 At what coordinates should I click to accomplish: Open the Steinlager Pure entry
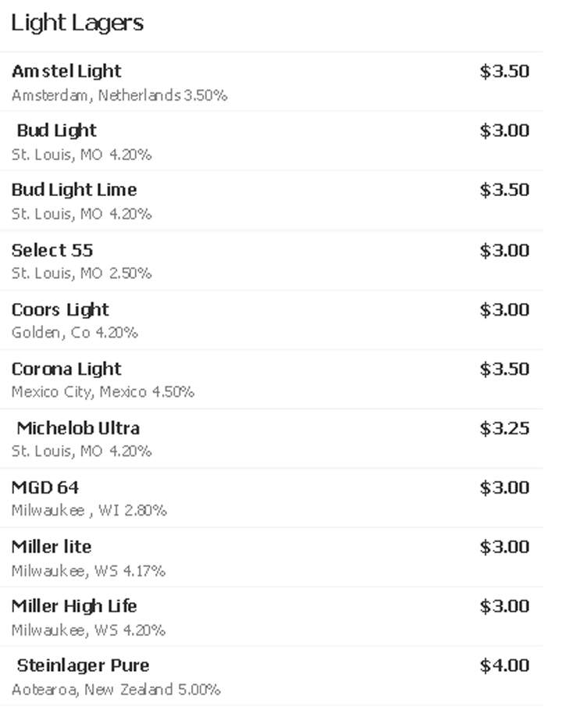tap(272, 676)
